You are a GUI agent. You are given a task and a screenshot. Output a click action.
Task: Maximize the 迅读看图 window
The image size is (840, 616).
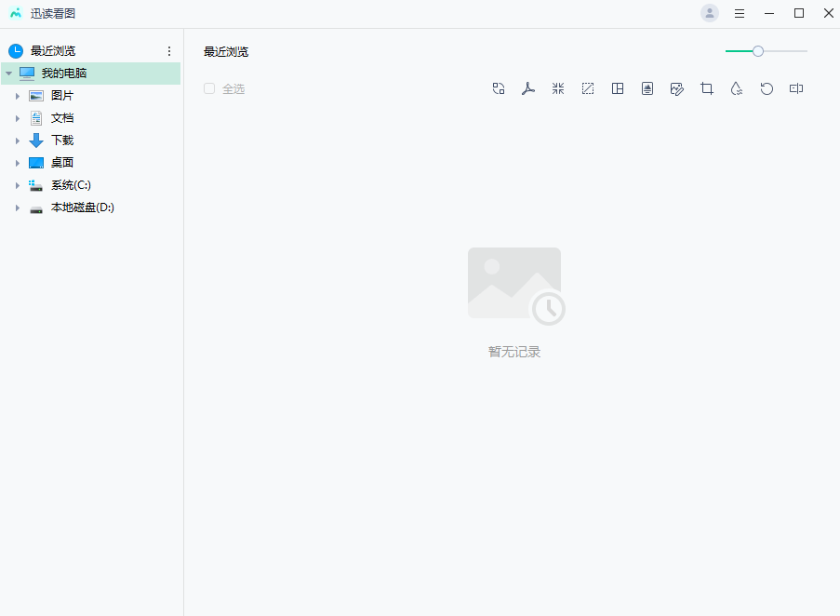(x=799, y=13)
